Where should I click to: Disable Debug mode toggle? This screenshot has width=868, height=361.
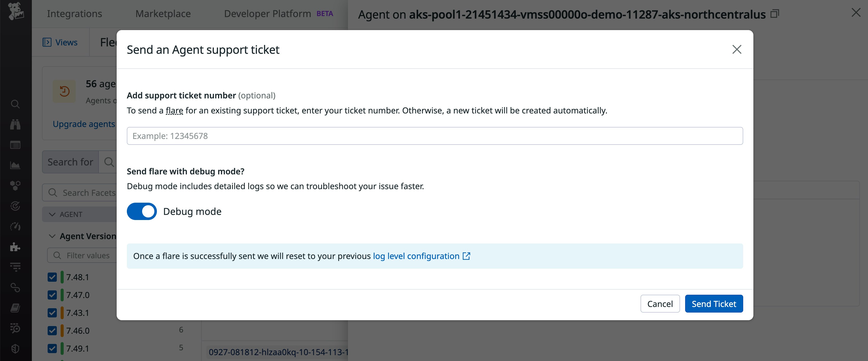coord(142,211)
